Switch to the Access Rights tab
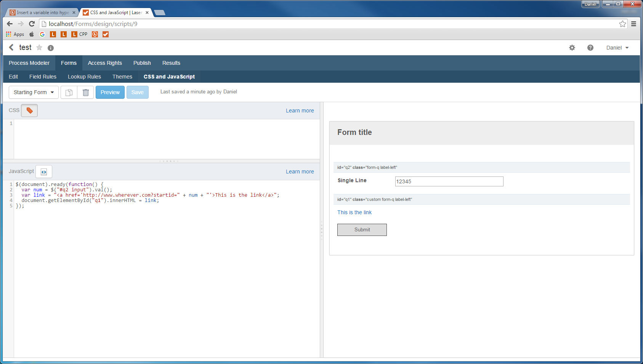The width and height of the screenshot is (643, 364). point(105,63)
